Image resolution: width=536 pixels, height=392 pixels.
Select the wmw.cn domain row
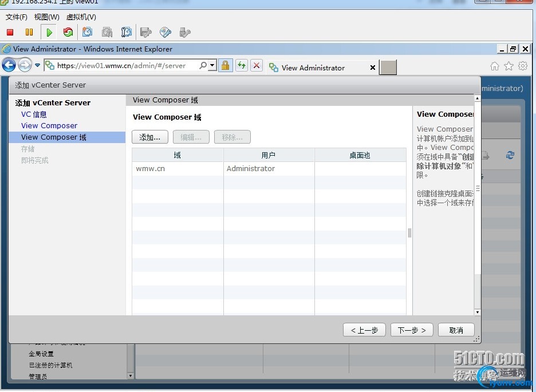pos(269,169)
